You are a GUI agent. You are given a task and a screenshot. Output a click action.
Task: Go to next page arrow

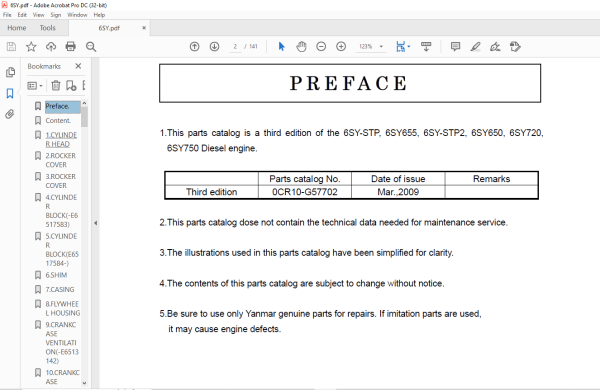click(x=214, y=47)
